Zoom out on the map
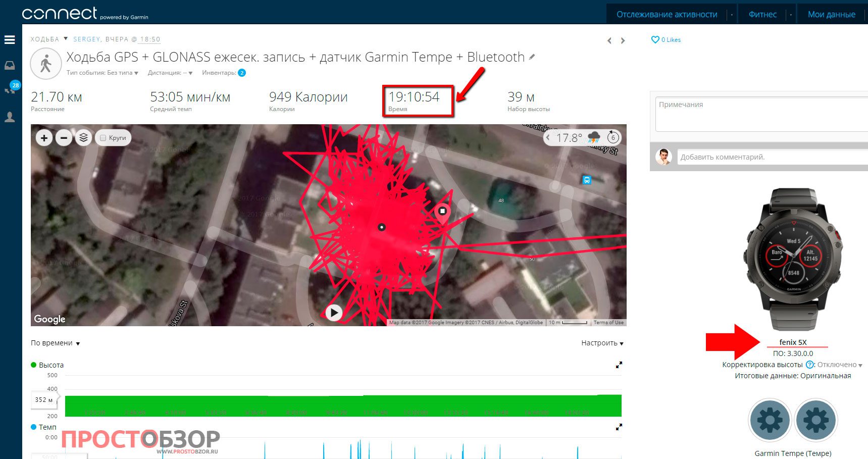 click(64, 138)
